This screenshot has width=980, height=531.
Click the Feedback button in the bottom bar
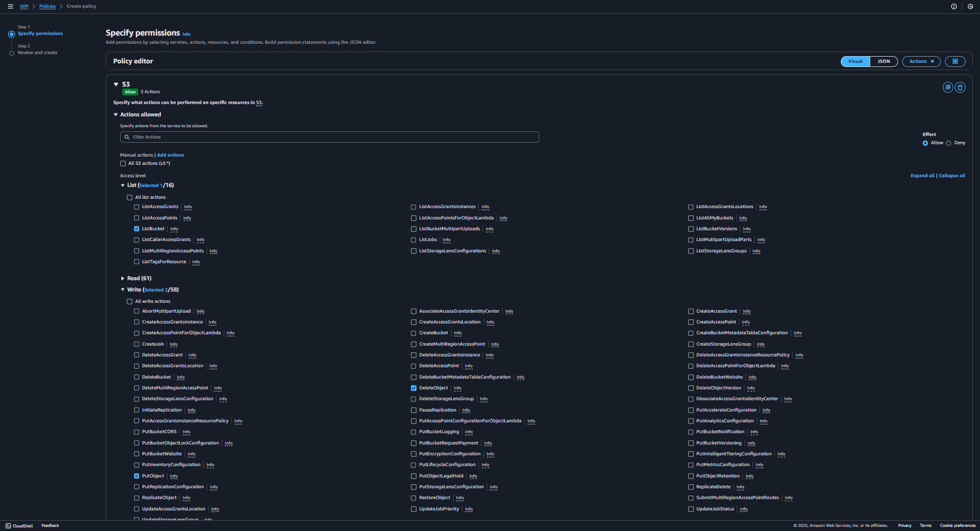(x=50, y=525)
